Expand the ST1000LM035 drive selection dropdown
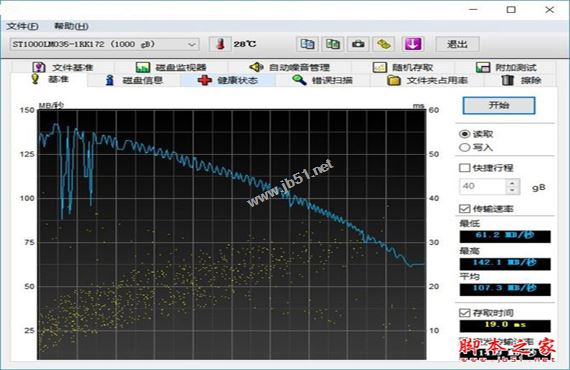 point(192,44)
